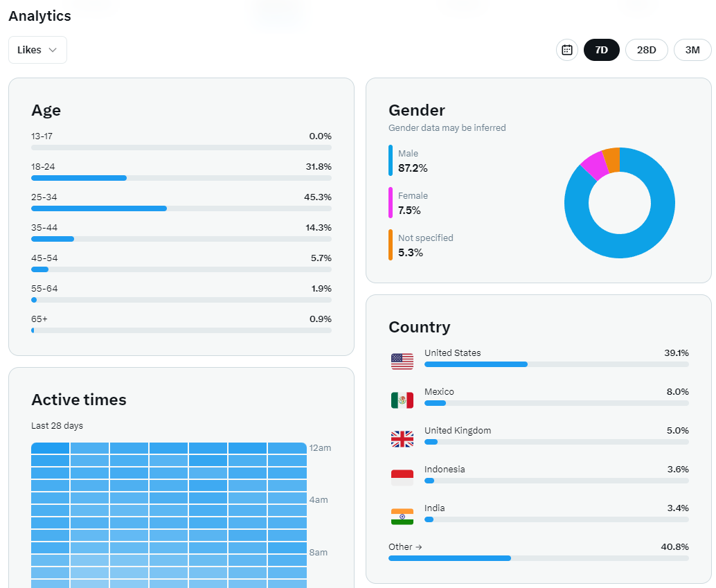Open the calendar date picker icon

pyautogui.click(x=566, y=50)
